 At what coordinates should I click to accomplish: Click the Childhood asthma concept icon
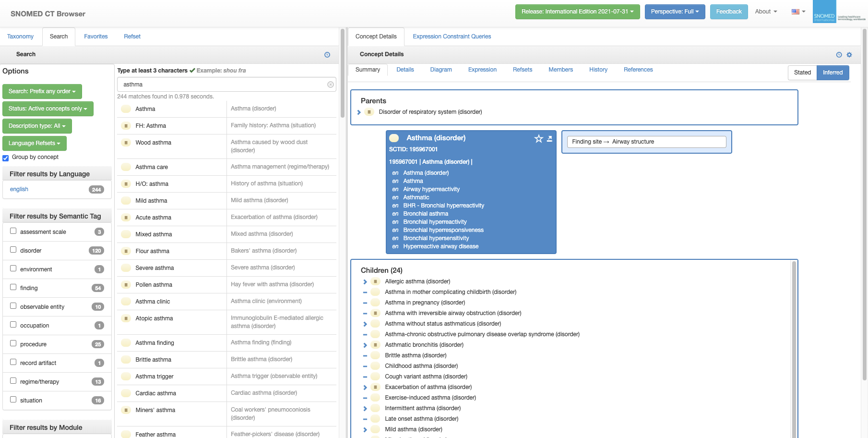click(x=376, y=366)
